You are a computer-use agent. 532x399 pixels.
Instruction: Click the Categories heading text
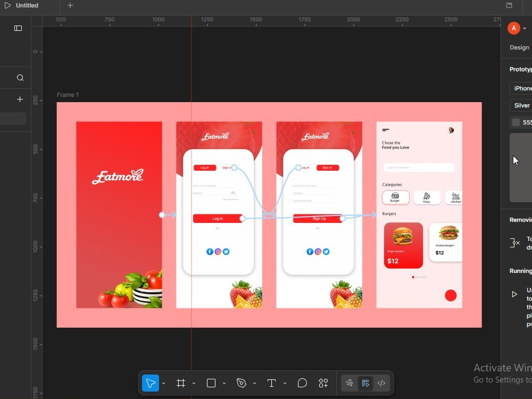click(x=392, y=185)
